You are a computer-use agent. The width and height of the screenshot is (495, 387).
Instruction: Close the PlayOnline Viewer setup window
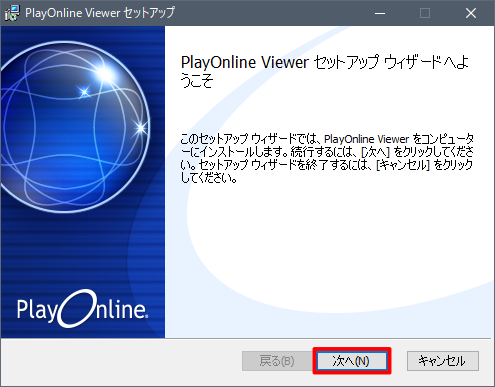[471, 13]
